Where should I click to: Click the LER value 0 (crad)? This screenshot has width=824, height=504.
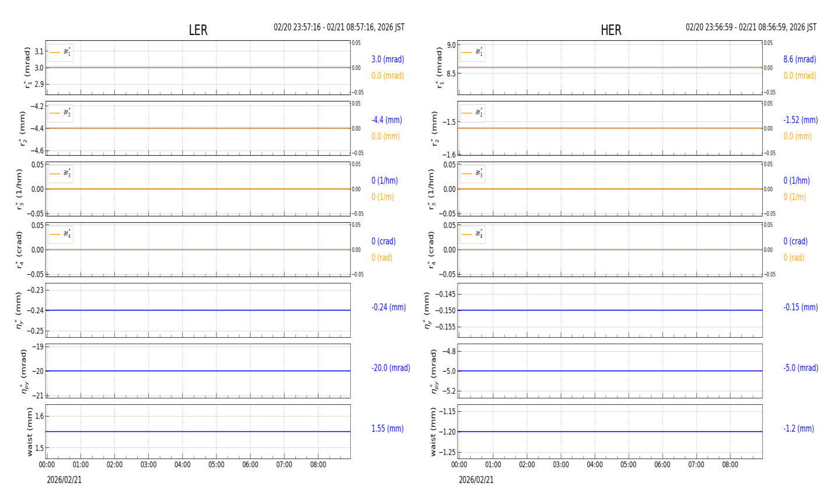click(x=383, y=242)
